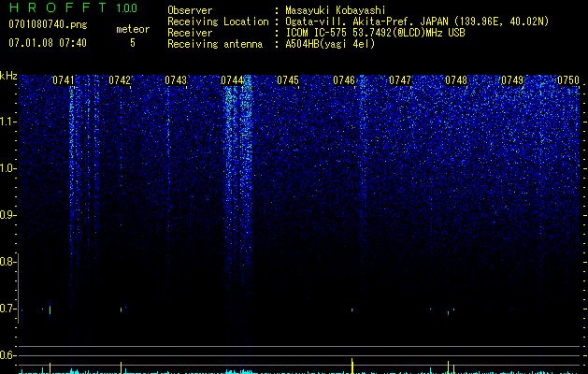Click the Receiving antenna label
Screen dimensions: 588x374
[215, 44]
